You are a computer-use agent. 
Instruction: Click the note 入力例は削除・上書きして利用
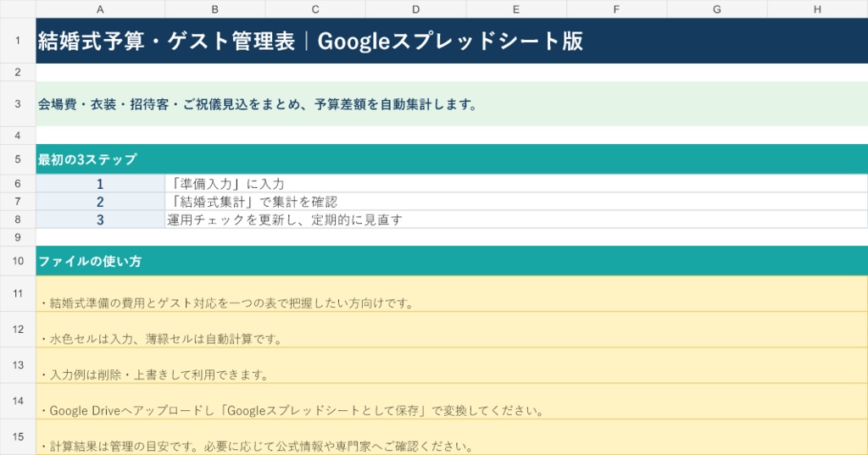click(x=452, y=365)
